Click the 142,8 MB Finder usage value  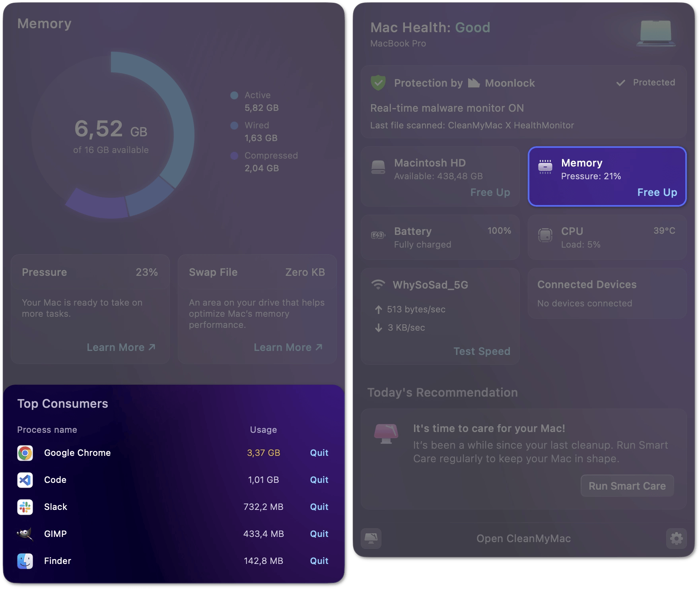click(263, 561)
